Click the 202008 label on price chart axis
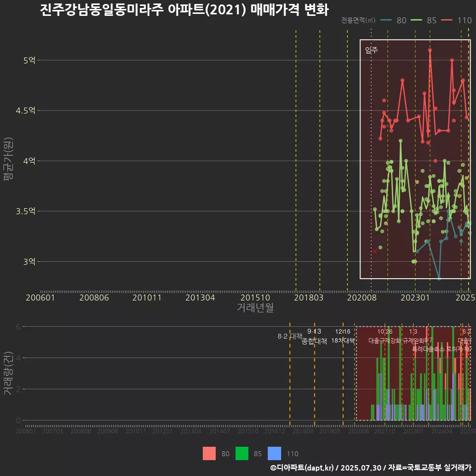This screenshot has height=476, width=476. 362,297
